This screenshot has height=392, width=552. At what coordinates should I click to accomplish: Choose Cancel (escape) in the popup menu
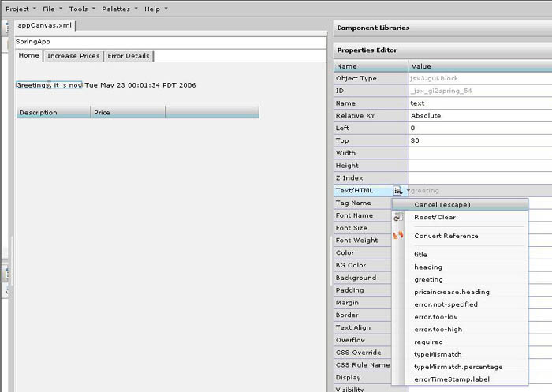(442, 205)
